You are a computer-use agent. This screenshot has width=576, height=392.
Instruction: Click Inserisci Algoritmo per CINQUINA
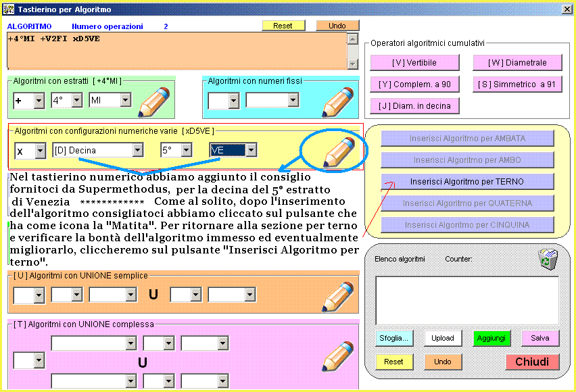(467, 225)
